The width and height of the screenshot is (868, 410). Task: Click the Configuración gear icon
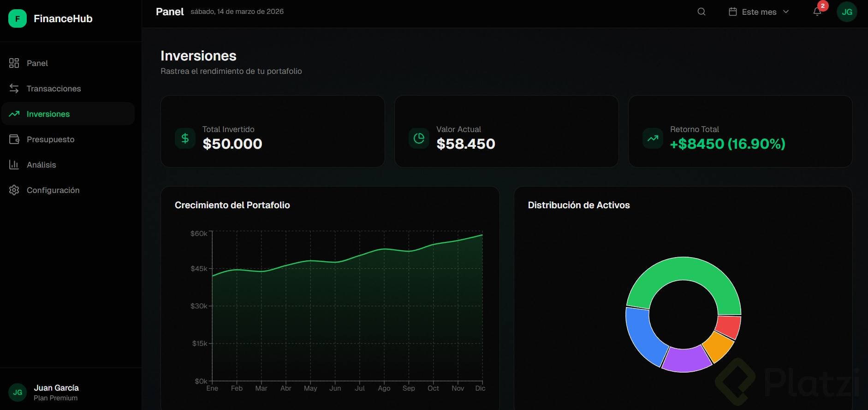(x=14, y=190)
